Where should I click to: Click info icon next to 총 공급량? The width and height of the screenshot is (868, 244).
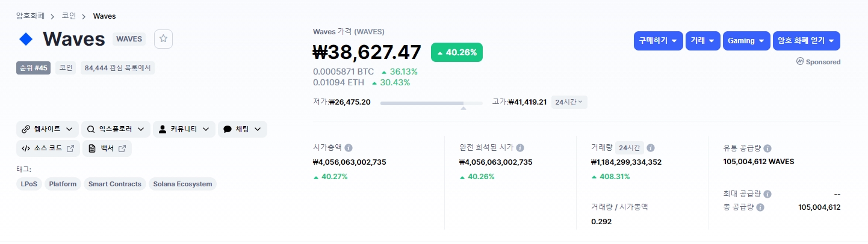click(x=760, y=207)
